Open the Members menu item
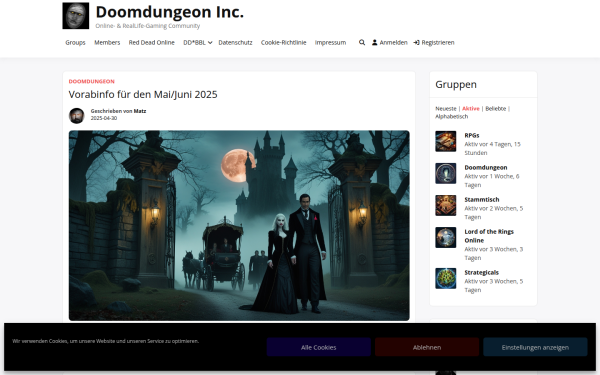Viewport: 600px width, 375px height. click(x=107, y=42)
